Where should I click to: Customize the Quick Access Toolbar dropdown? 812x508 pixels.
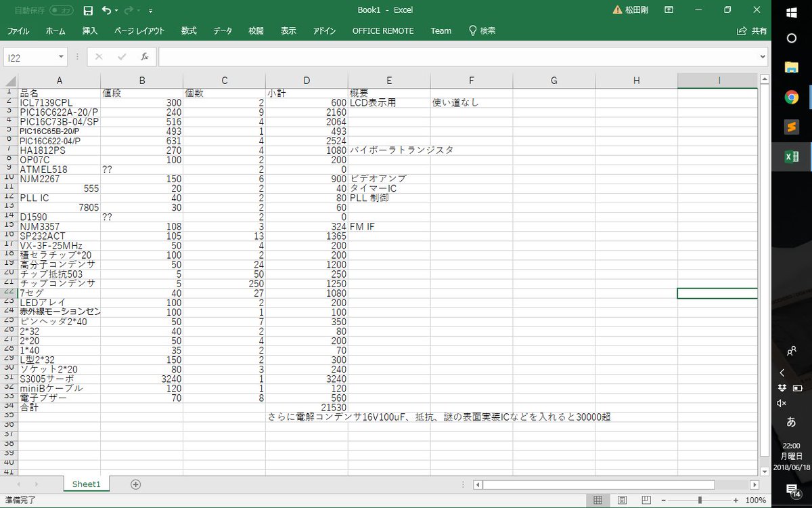[150, 11]
